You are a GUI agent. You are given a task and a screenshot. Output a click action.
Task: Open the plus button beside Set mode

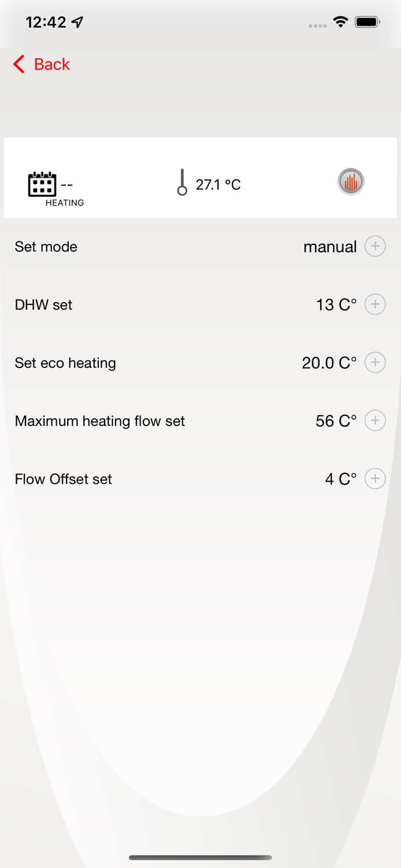tap(375, 247)
